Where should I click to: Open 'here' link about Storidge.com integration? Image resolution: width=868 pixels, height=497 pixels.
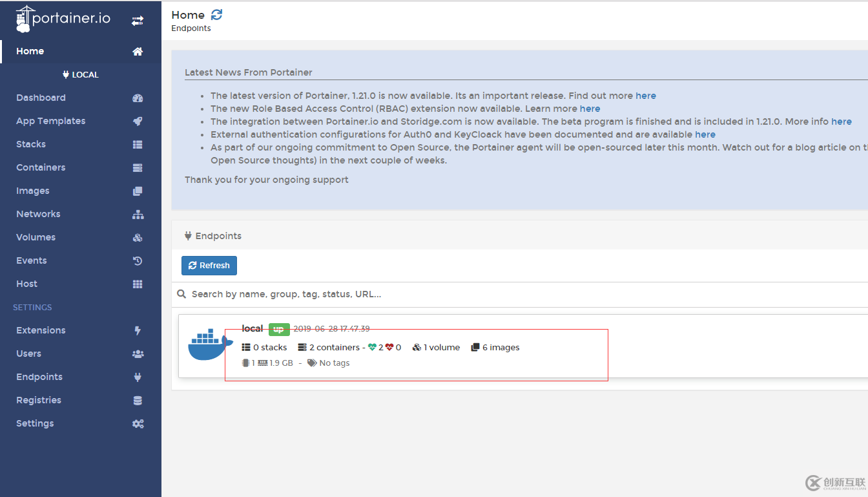(x=842, y=122)
